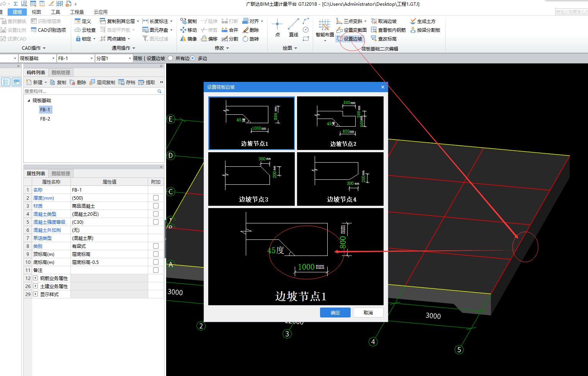588x376 pixels.
Task: Click 存档 in the component list toolbar
Action: pos(127,82)
